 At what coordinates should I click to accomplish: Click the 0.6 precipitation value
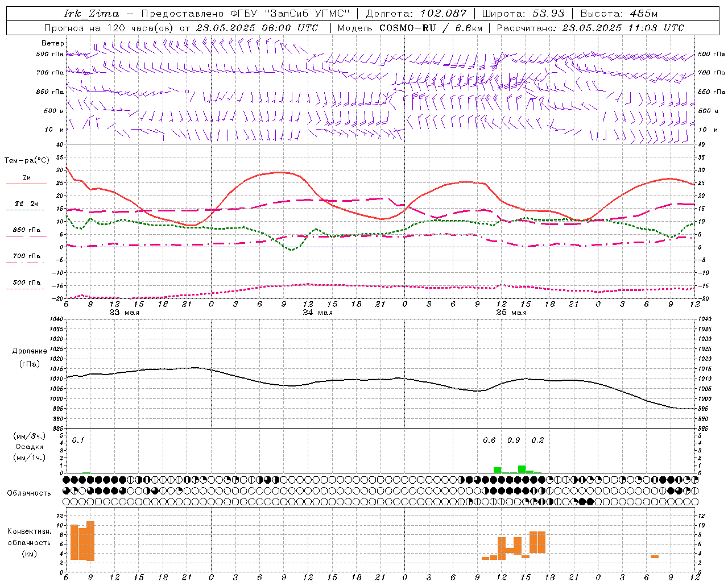tap(489, 440)
